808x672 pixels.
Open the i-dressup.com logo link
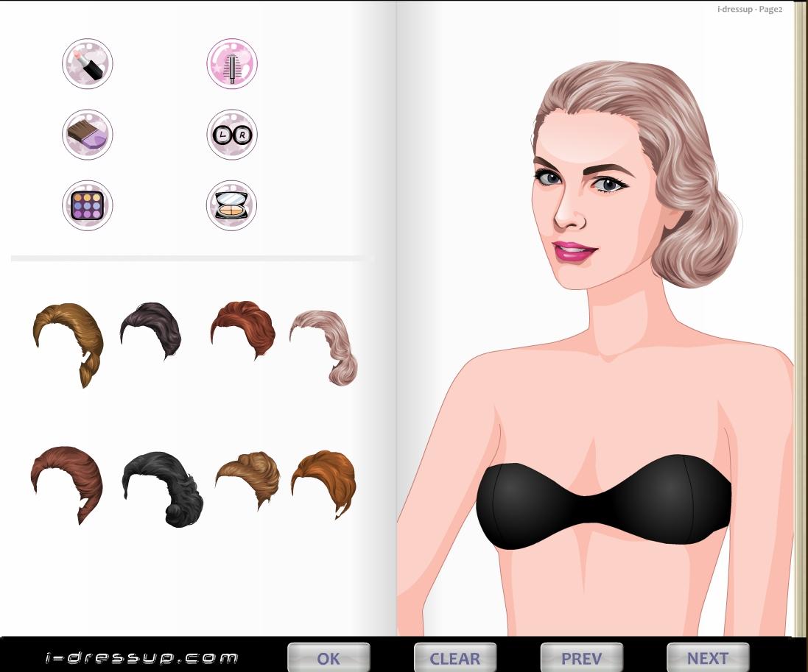click(x=141, y=657)
